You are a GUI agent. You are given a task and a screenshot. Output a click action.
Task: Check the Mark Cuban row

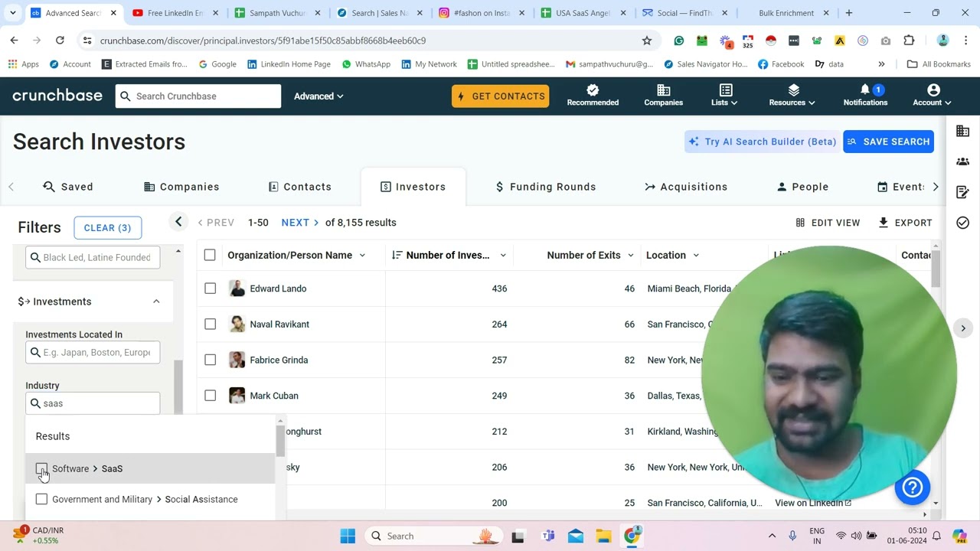(x=210, y=396)
